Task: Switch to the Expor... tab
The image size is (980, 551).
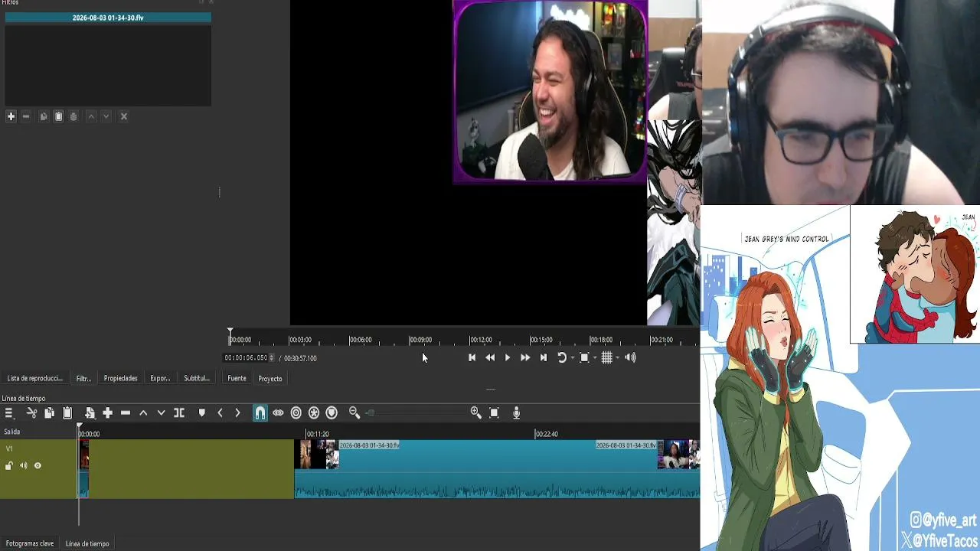Action: [x=160, y=378]
